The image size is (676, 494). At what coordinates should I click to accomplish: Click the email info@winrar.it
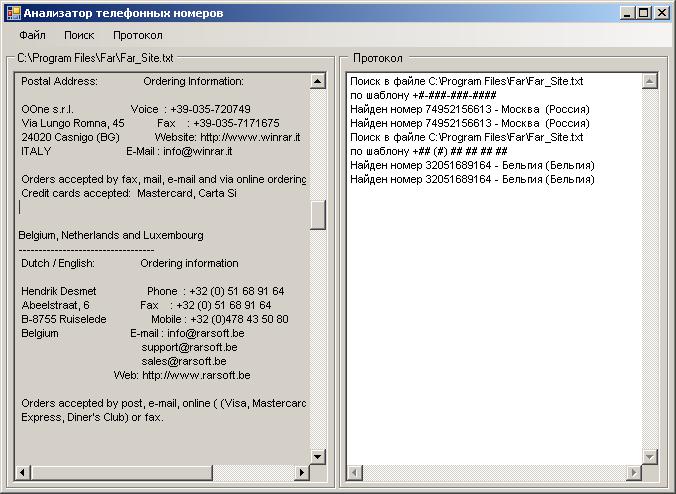pyautogui.click(x=197, y=151)
